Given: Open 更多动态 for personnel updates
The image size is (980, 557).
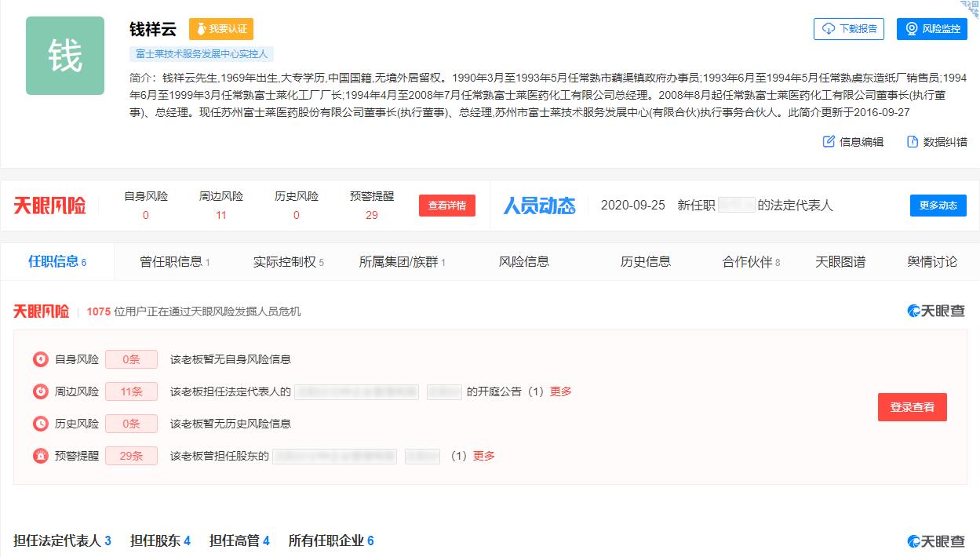Looking at the screenshot, I should 938,206.
